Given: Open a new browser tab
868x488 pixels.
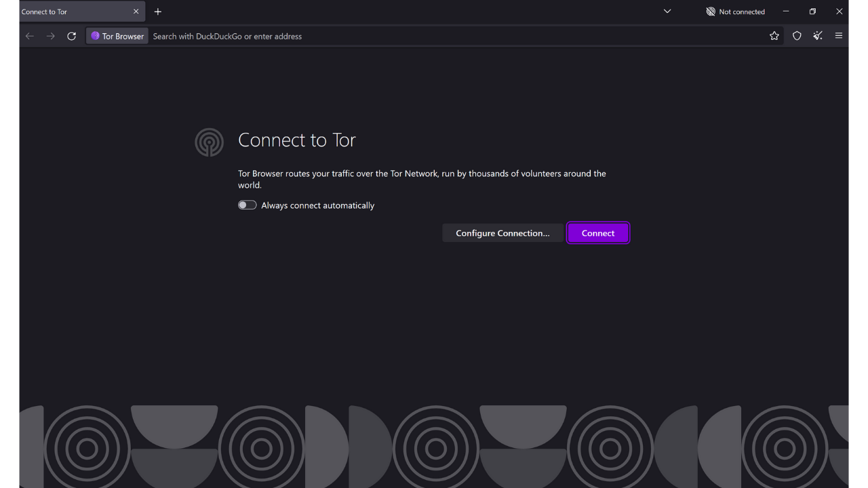Looking at the screenshot, I should point(158,12).
